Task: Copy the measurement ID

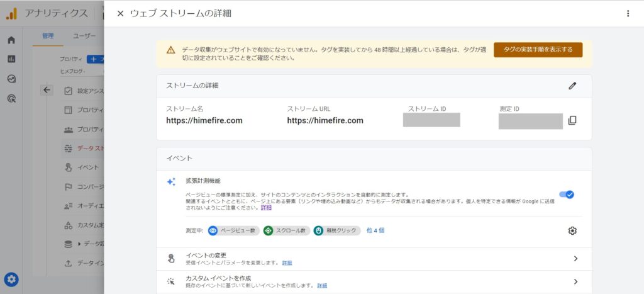Action: tap(572, 120)
